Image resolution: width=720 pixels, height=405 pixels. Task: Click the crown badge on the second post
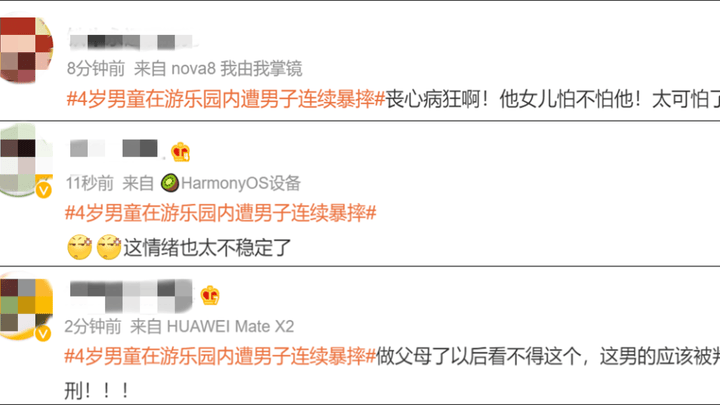point(180,152)
